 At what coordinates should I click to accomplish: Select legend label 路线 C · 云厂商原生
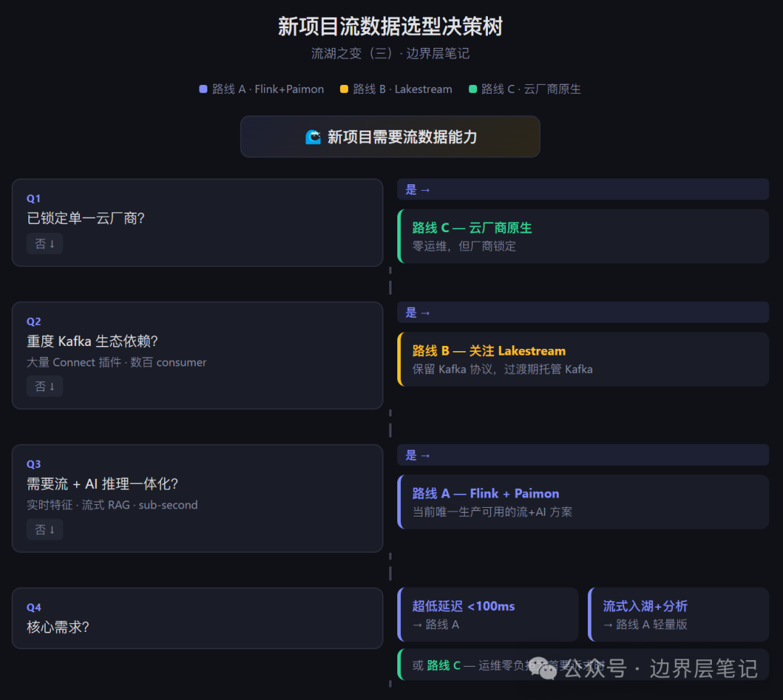coord(531,89)
